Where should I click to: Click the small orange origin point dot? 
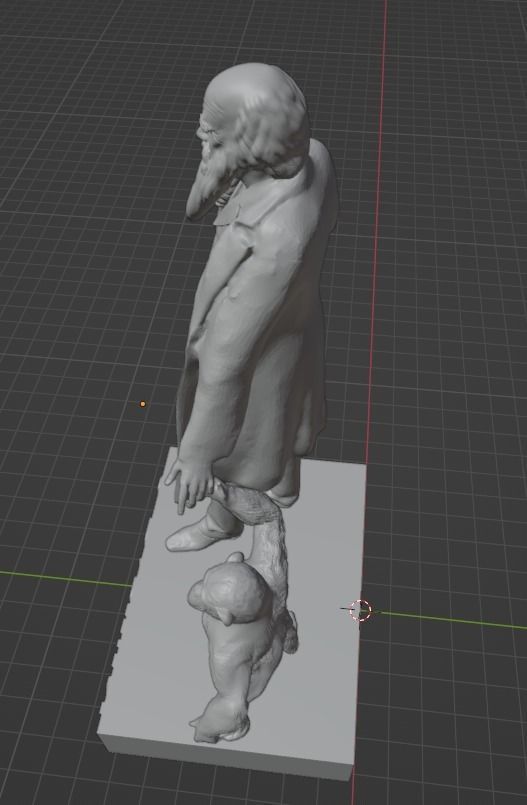coord(143,404)
